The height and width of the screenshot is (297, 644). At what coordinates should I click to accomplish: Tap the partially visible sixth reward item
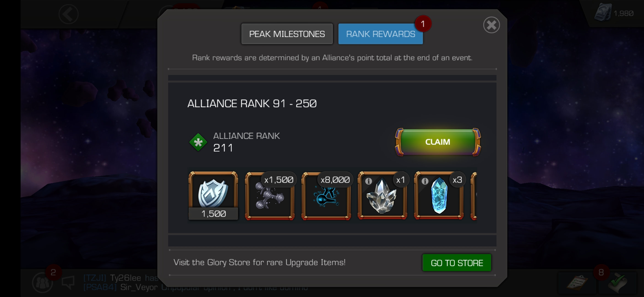[x=474, y=196]
